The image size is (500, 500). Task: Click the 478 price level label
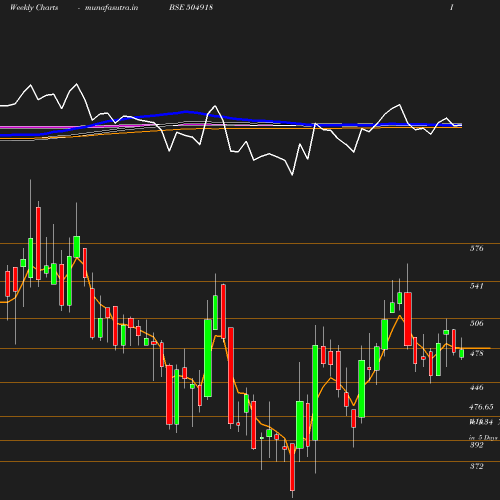(476, 353)
